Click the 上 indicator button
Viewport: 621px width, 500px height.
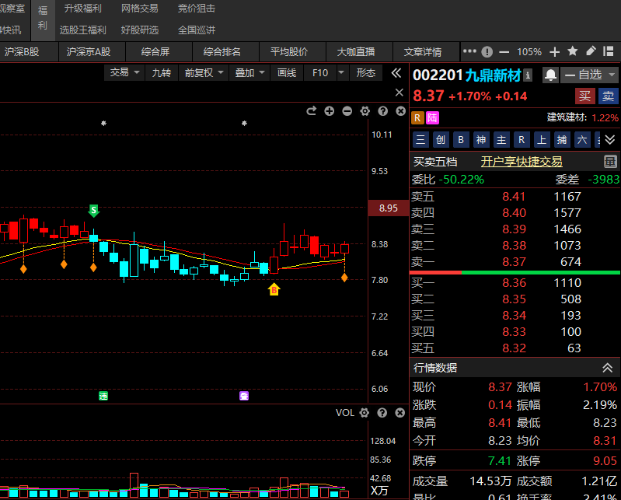[542, 139]
